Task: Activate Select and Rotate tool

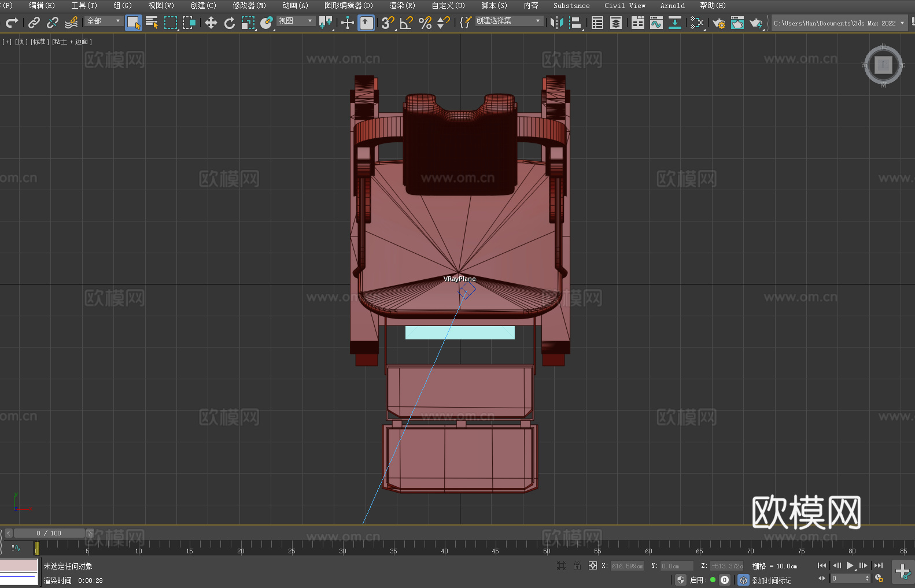Action: pos(230,23)
